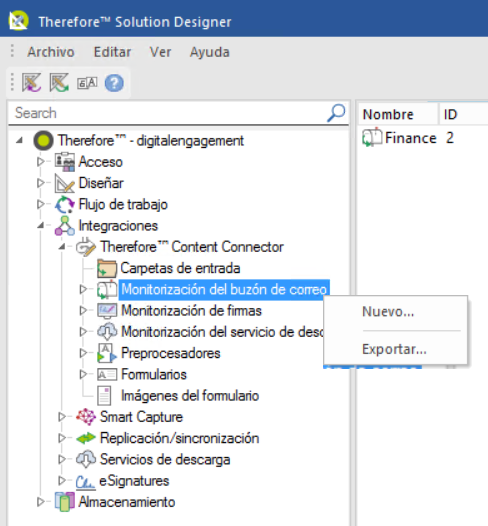Screen dimensions: 488x526
Task: Choose Nuevo... from the context menu
Action: pos(395,312)
